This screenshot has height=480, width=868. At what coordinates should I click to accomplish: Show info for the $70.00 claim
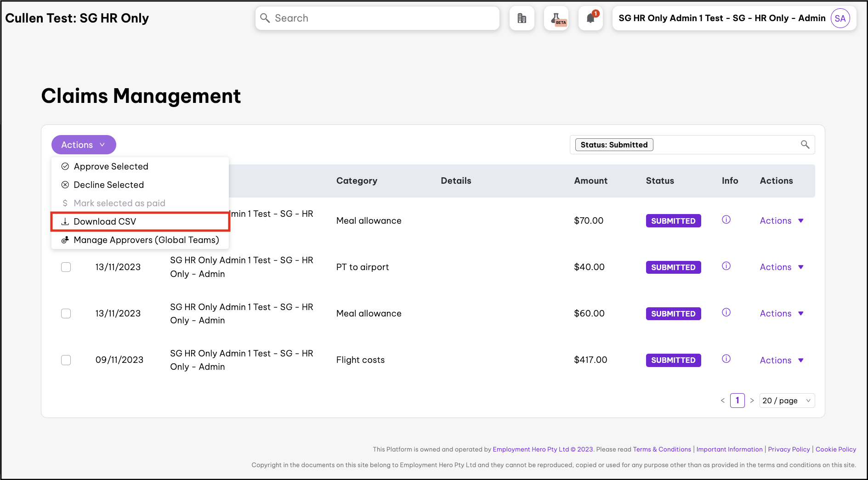coord(726,220)
